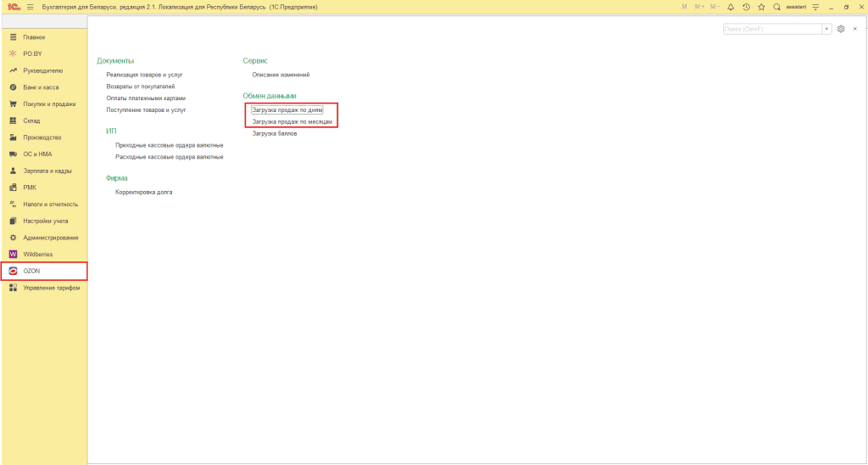Open Загрузка продаж по месяцам
Screen dimensions: 868x465
292,121
